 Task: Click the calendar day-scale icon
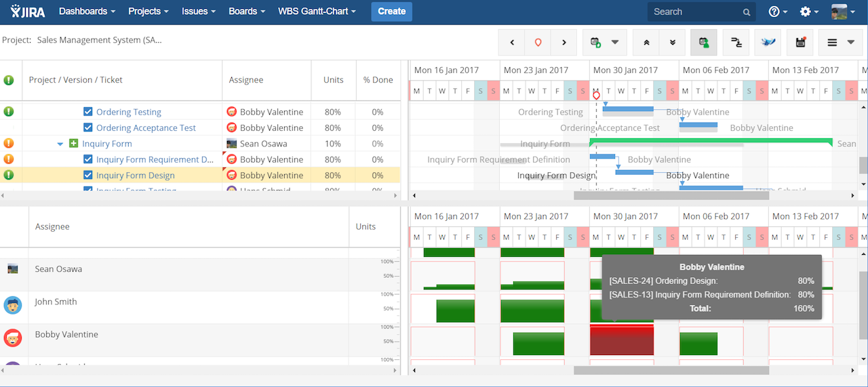tap(596, 43)
